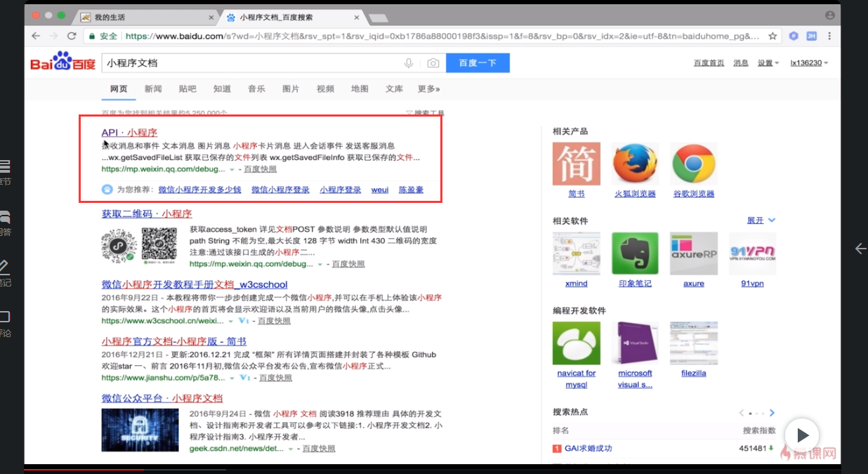Click the green secure lock icon
This screenshot has width=868, height=474.
click(x=91, y=36)
